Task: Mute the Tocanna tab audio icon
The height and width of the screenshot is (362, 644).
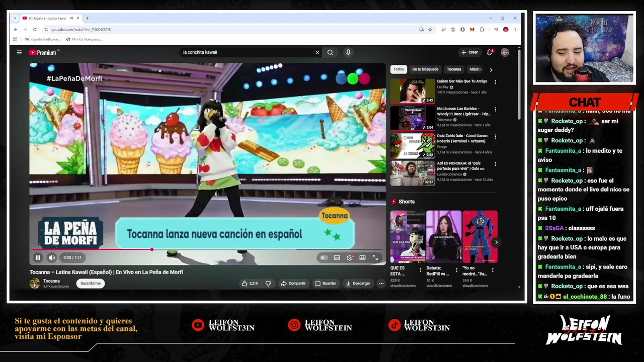Action: (x=71, y=18)
